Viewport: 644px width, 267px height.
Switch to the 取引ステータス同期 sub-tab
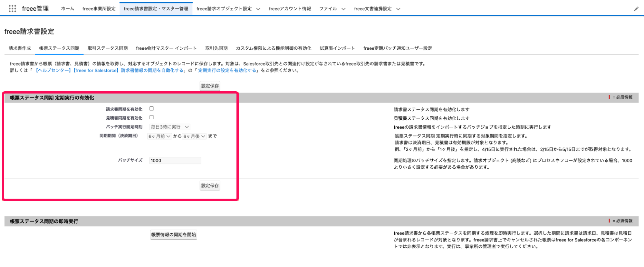[x=108, y=48]
